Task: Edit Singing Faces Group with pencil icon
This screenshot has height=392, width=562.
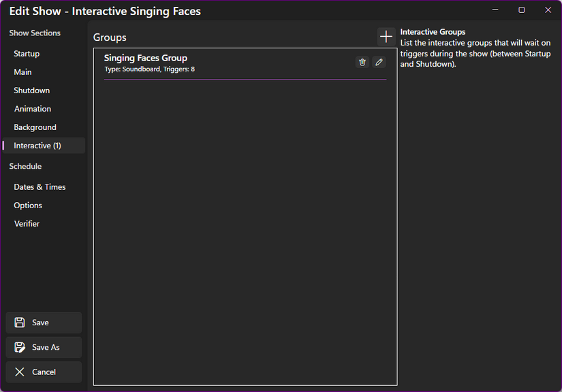Action: [379, 62]
